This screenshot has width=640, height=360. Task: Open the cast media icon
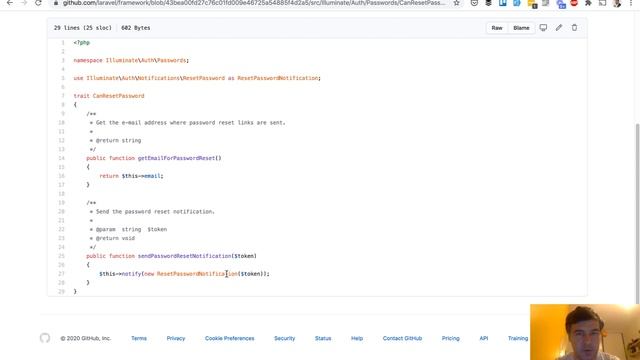[x=602, y=3]
